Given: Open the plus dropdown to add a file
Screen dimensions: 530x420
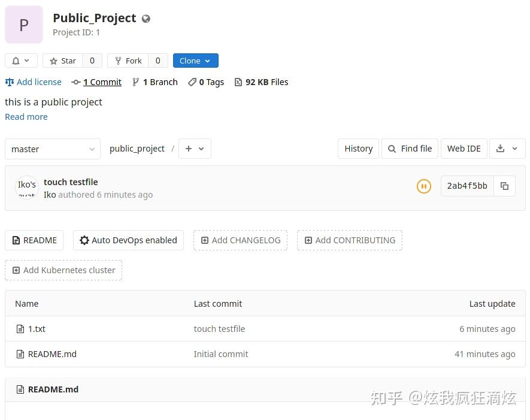Looking at the screenshot, I should (x=194, y=148).
